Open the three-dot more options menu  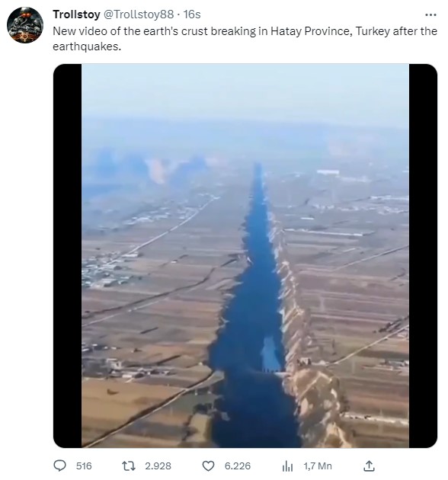click(x=430, y=14)
